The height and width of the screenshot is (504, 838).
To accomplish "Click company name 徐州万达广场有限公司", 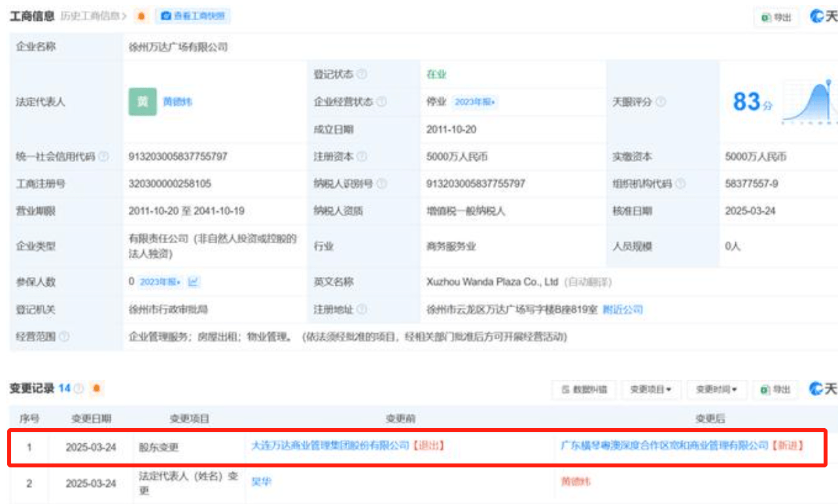I will (x=179, y=47).
